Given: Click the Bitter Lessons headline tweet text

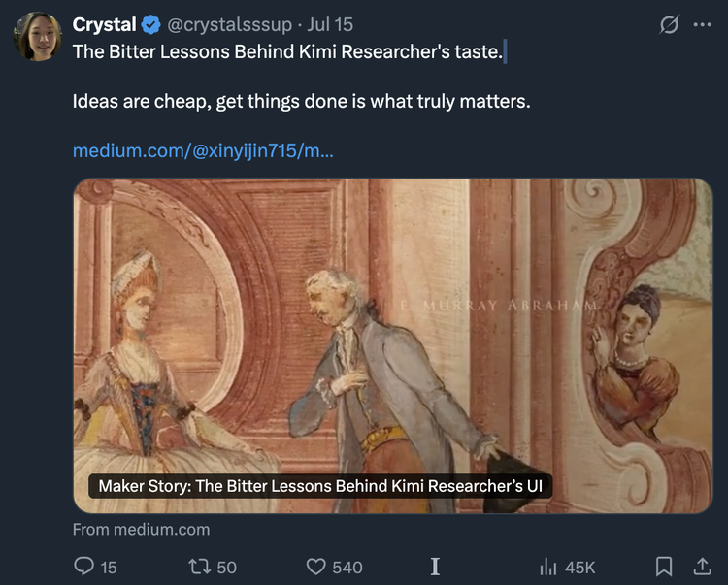Looking at the screenshot, I should [287, 51].
